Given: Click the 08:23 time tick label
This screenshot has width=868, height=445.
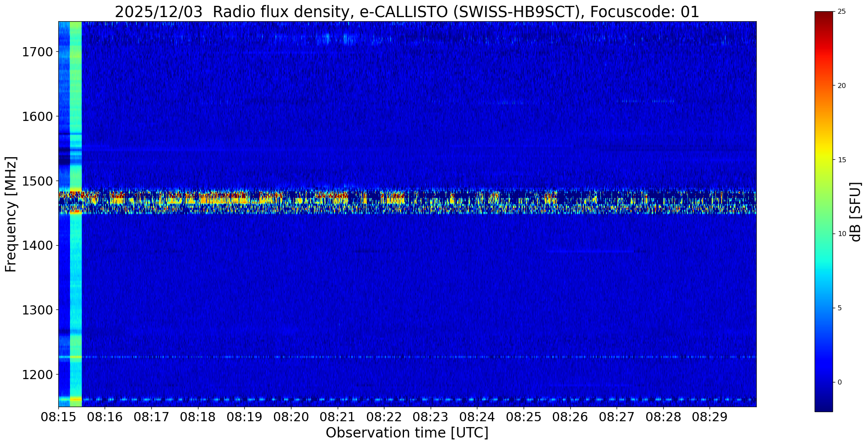Looking at the screenshot, I should [431, 417].
